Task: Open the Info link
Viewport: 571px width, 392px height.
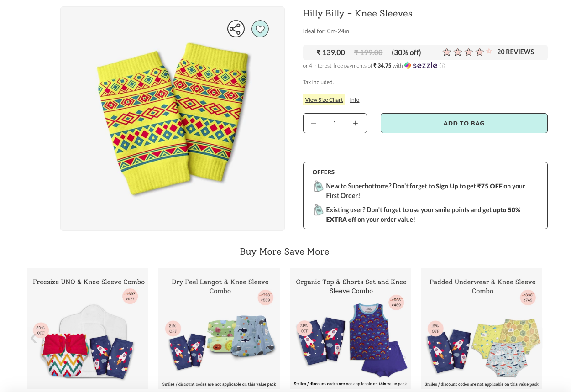Action: pyautogui.click(x=355, y=100)
